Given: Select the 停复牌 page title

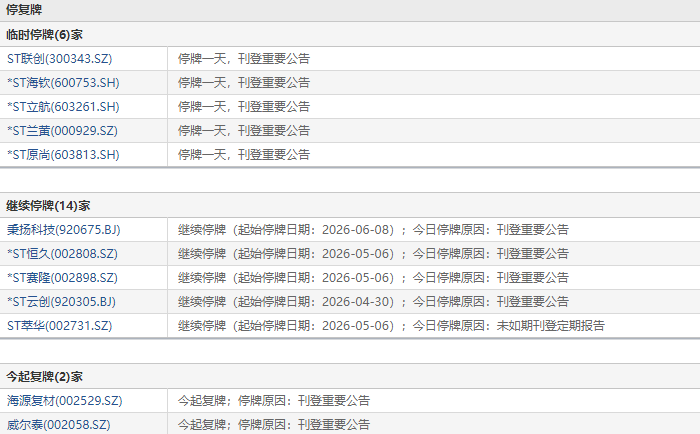Looking at the screenshot, I should (24, 10).
